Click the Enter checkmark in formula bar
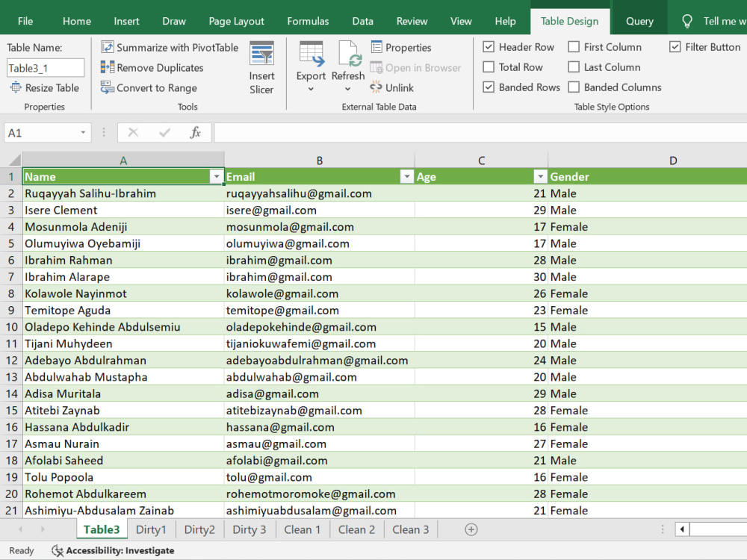The height and width of the screenshot is (560, 747). click(x=164, y=132)
